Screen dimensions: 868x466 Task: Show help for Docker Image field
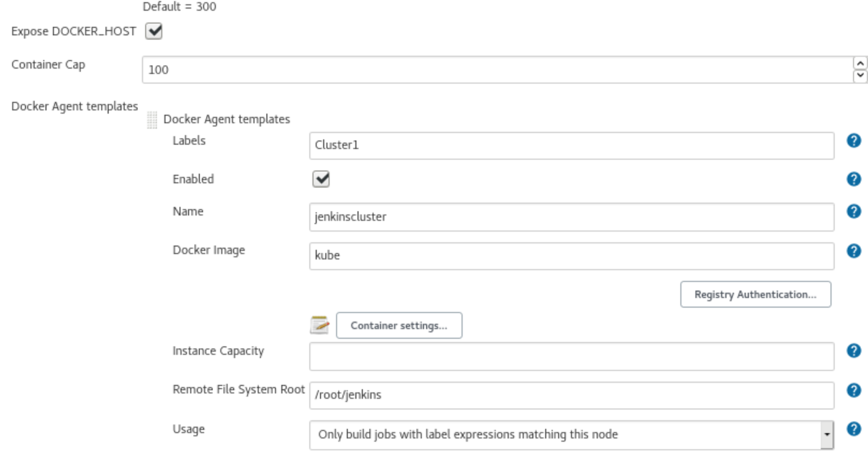[x=852, y=251]
